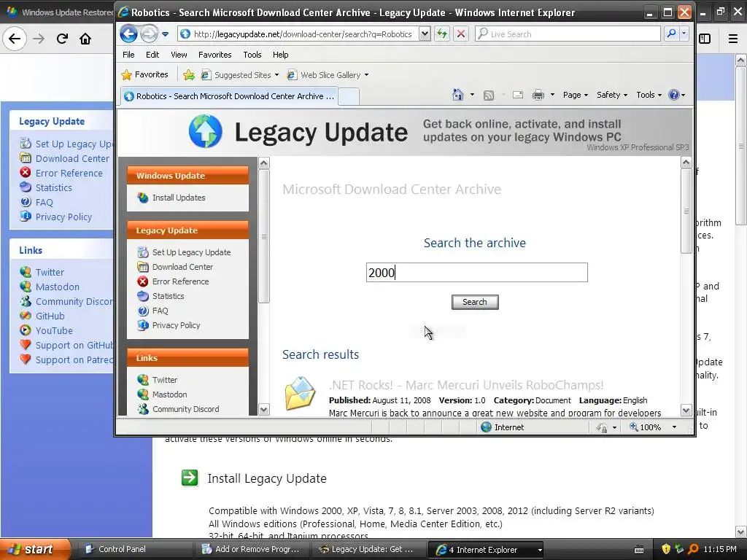Click the IE Refresh button icon
Image resolution: width=747 pixels, height=560 pixels.
point(441,34)
